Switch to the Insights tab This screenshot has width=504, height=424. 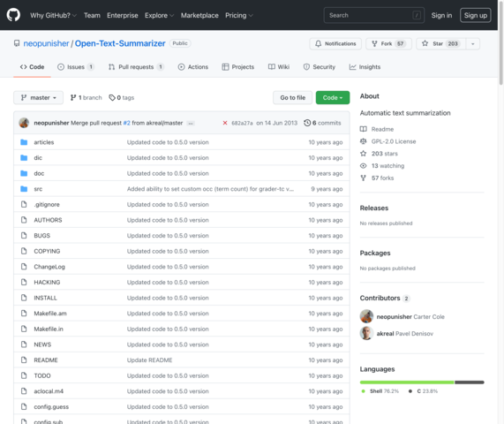[365, 67]
